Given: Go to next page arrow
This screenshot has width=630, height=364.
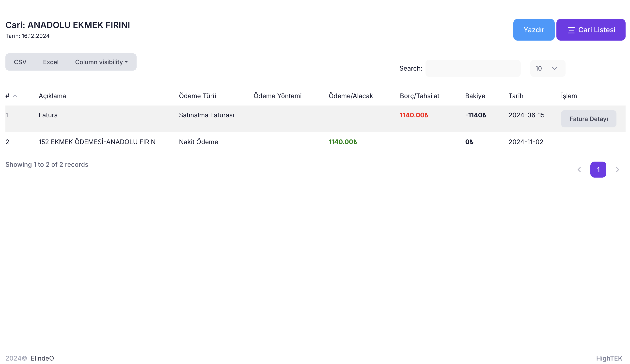Looking at the screenshot, I should (617, 170).
